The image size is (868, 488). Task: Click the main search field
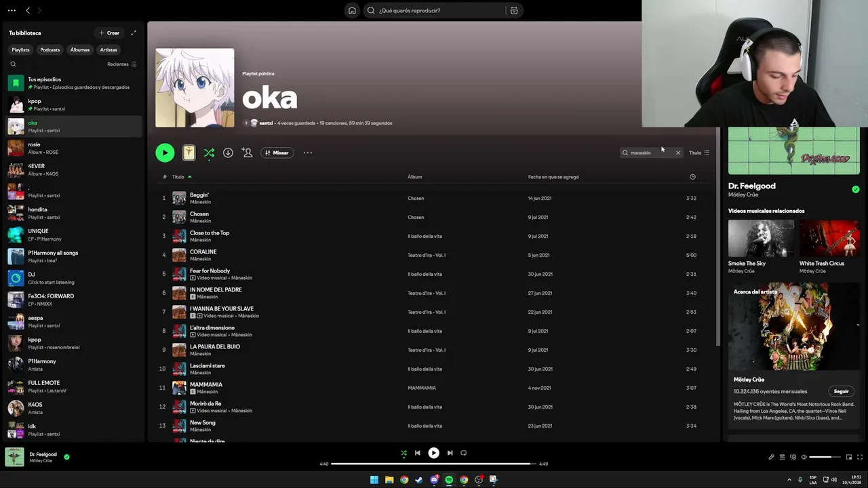click(435, 10)
